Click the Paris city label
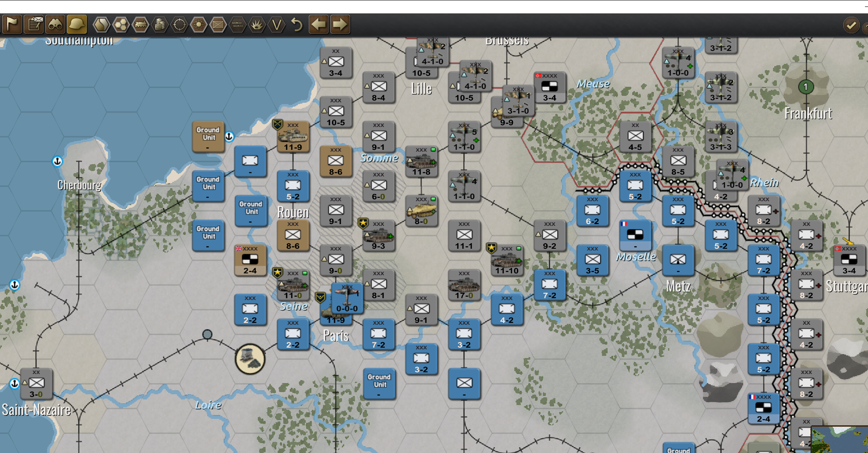This screenshot has width=868, height=453. 336,336
